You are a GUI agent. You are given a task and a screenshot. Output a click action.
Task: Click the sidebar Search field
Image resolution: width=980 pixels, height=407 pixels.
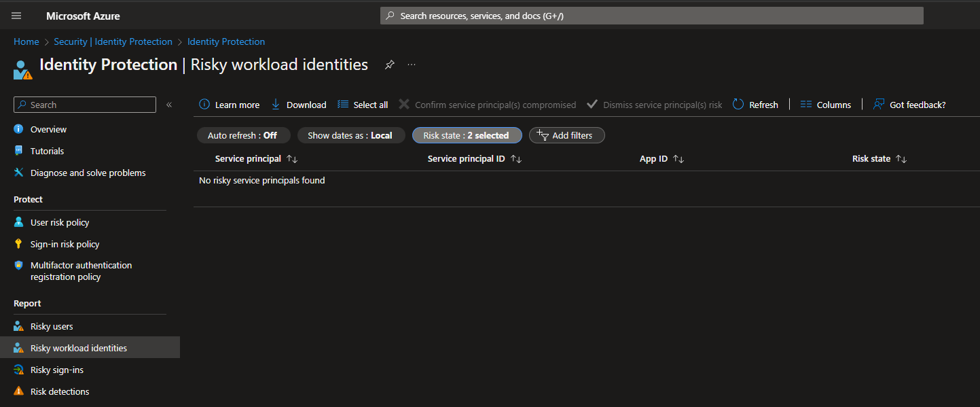pos(85,105)
